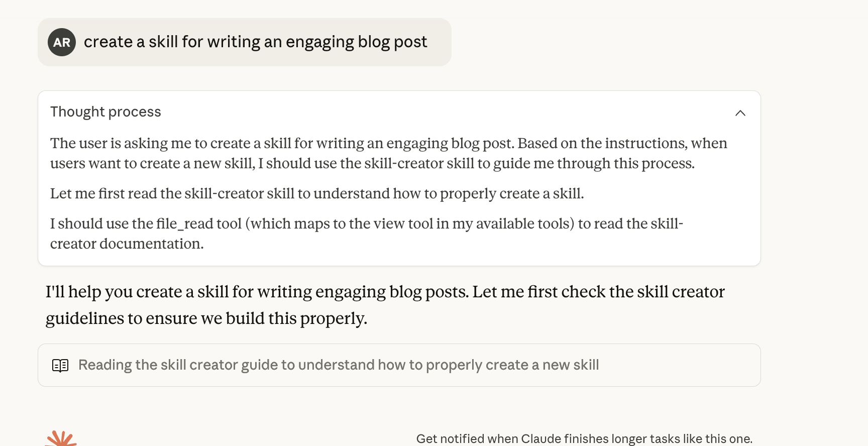This screenshot has width=868, height=446.
Task: Click the upward chevron on Thought process
Action: pyautogui.click(x=740, y=113)
